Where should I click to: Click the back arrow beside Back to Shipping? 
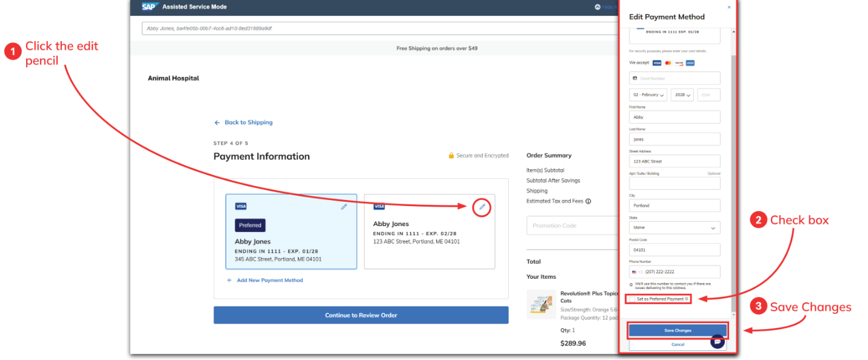[217, 122]
